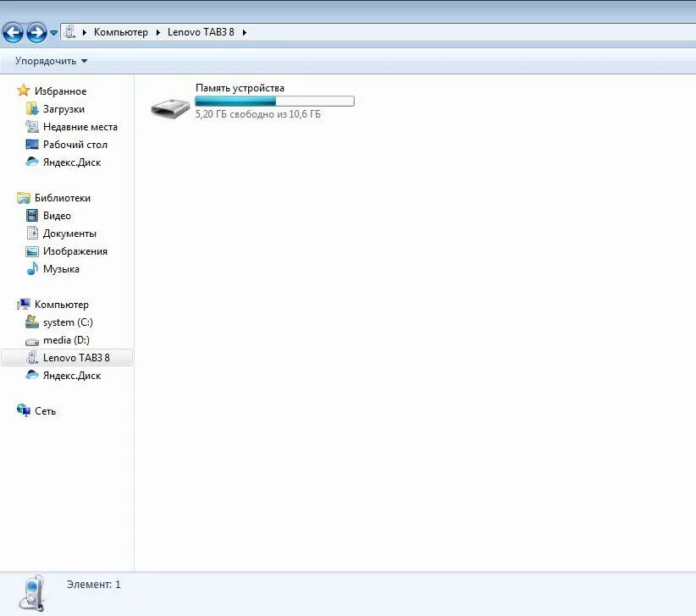
Task: Open the Документы library
Action: [x=69, y=234]
